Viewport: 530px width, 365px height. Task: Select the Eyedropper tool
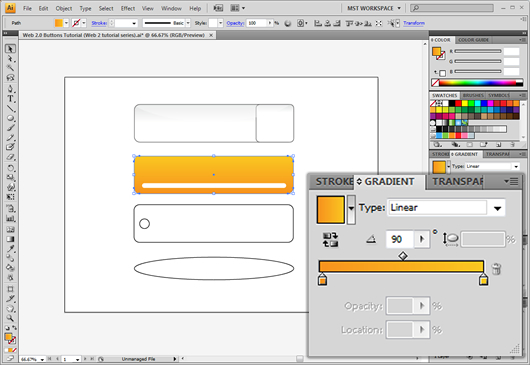[10, 249]
